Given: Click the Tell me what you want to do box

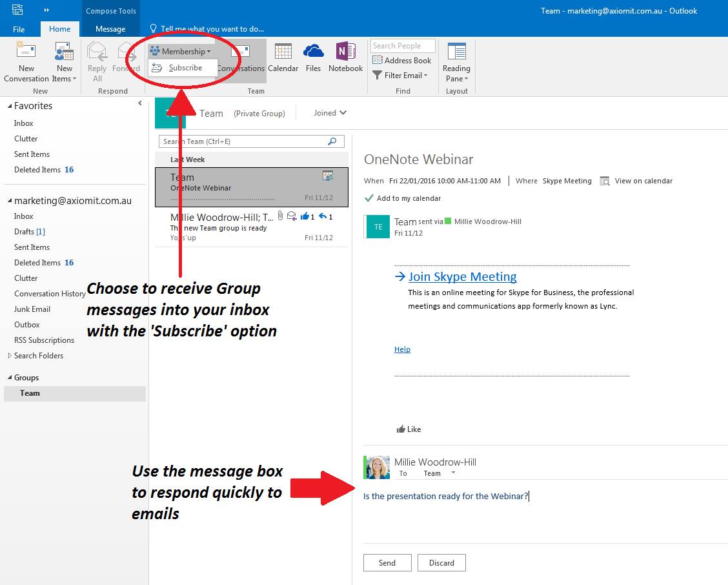Looking at the screenshot, I should [x=208, y=29].
